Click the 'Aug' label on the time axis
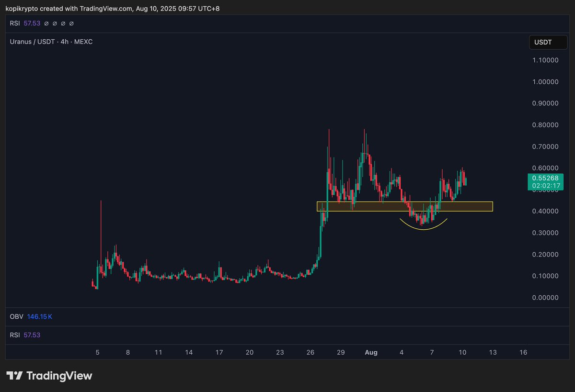Image resolution: width=575 pixels, height=392 pixels. (x=371, y=352)
